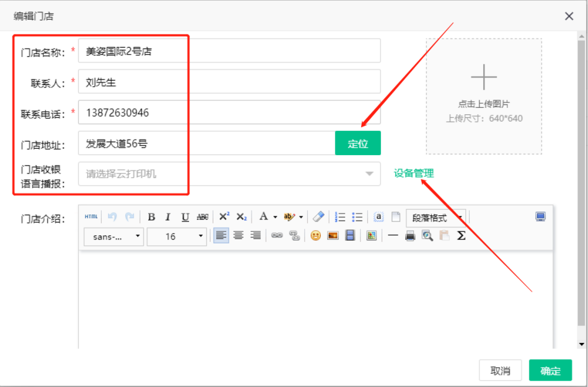The image size is (588, 387).
Task: Apply italic formatting in store introduction
Action: [168, 217]
